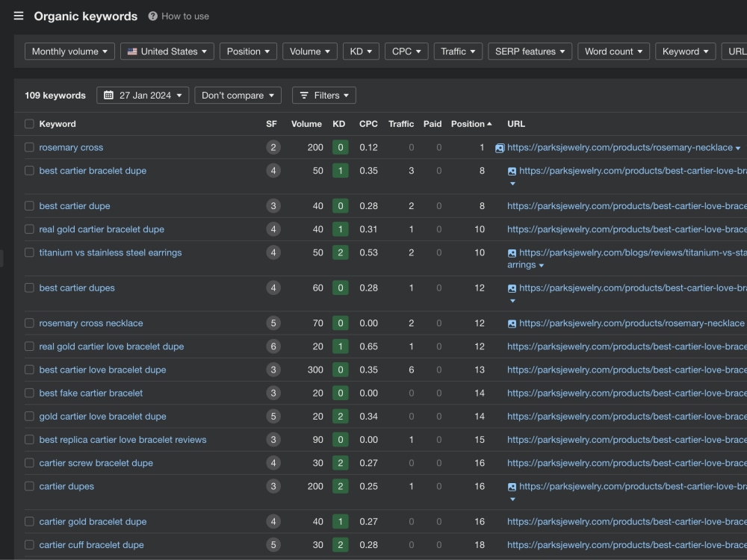Open the United States country dropdown
This screenshot has width=747, height=560.
pos(167,52)
